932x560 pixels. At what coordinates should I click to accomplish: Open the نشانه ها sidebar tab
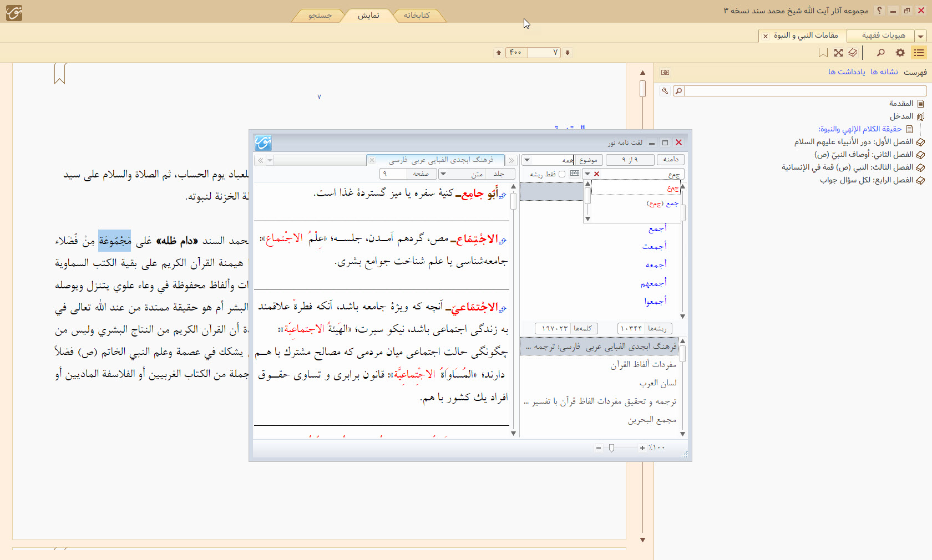click(884, 72)
